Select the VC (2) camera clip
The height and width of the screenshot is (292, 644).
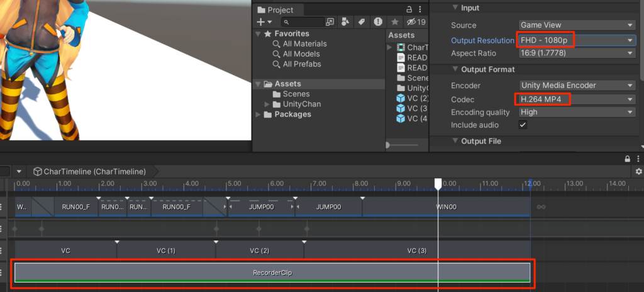point(260,250)
